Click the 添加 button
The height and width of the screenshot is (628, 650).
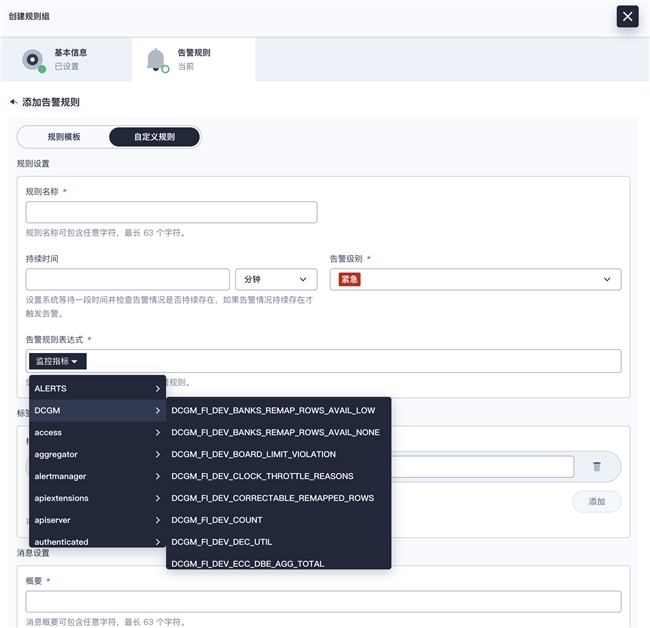tap(596, 501)
